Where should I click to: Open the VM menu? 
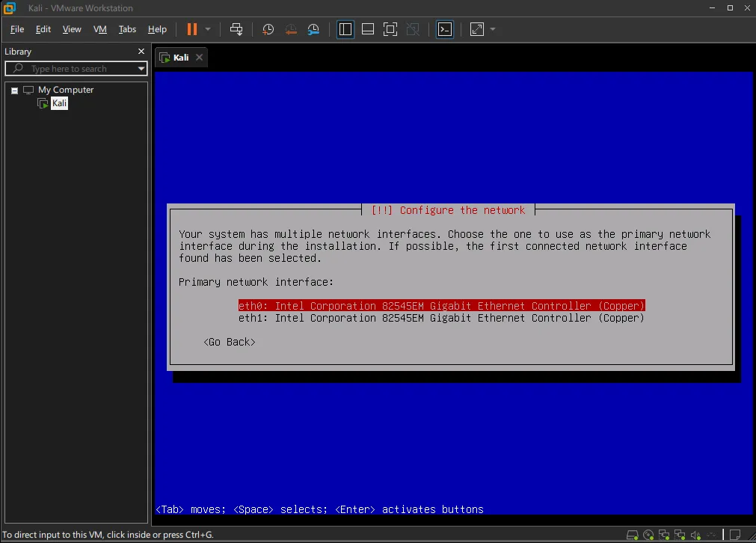[x=100, y=29]
